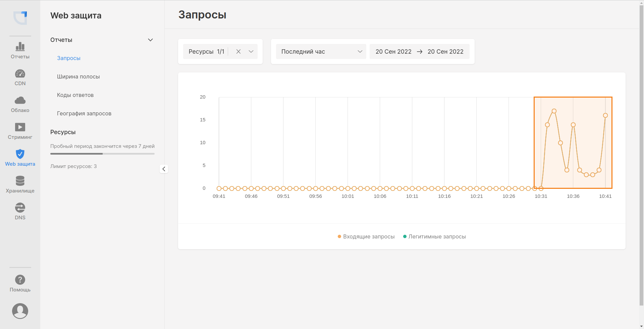Open the DNS section
The width and height of the screenshot is (644, 329).
[x=20, y=212]
